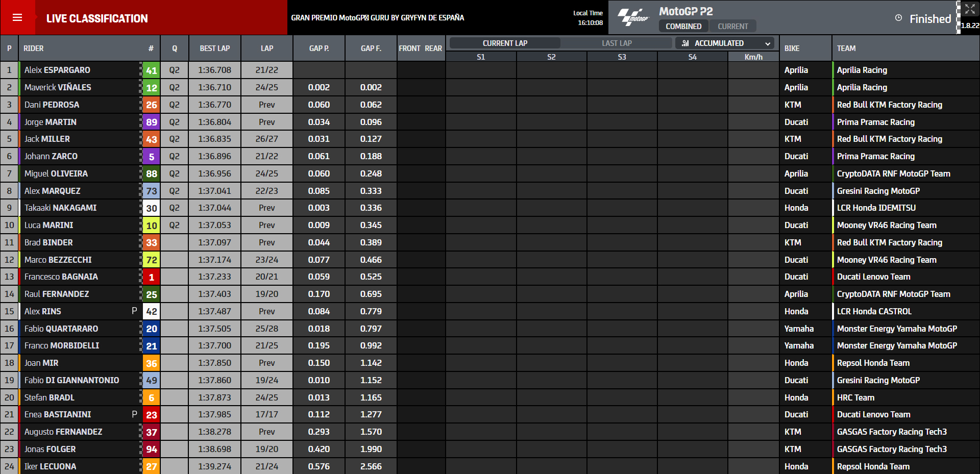The height and width of the screenshot is (474, 980).
Task: Select rider Brad BINDER
Action: (48, 242)
